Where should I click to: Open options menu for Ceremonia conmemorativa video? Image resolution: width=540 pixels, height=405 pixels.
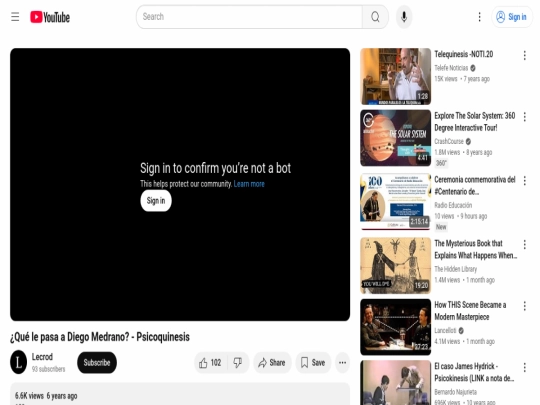coord(525,181)
